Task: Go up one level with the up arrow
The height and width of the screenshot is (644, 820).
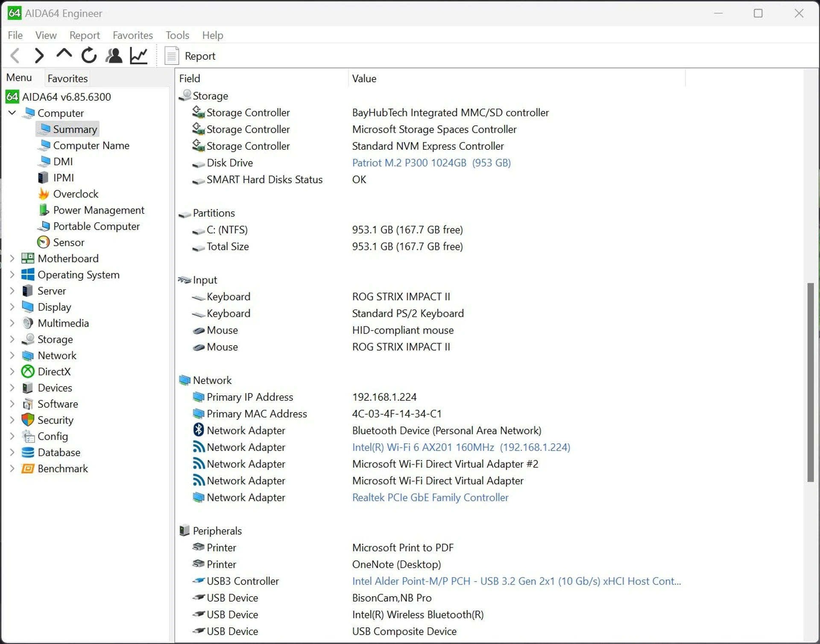Action: point(64,54)
